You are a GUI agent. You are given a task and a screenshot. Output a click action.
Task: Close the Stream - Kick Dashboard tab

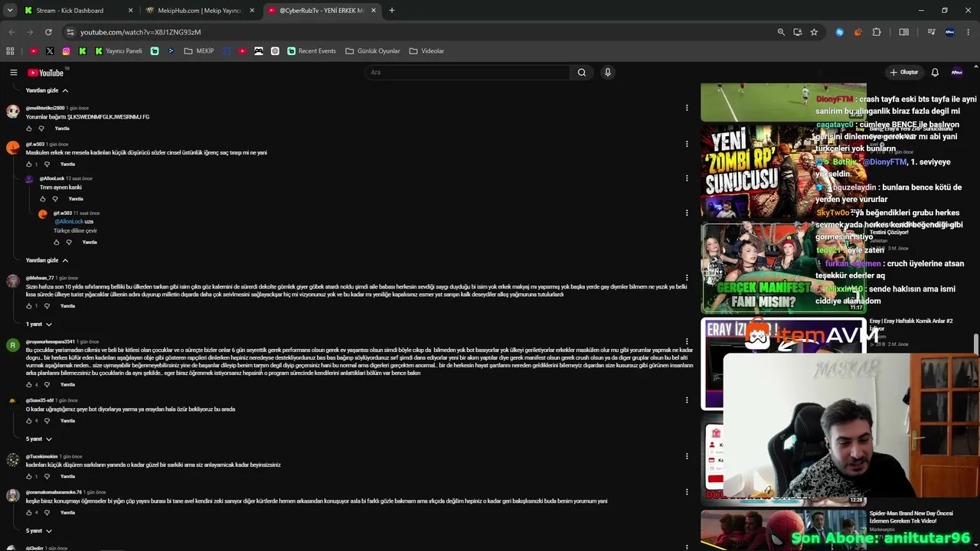point(130,11)
